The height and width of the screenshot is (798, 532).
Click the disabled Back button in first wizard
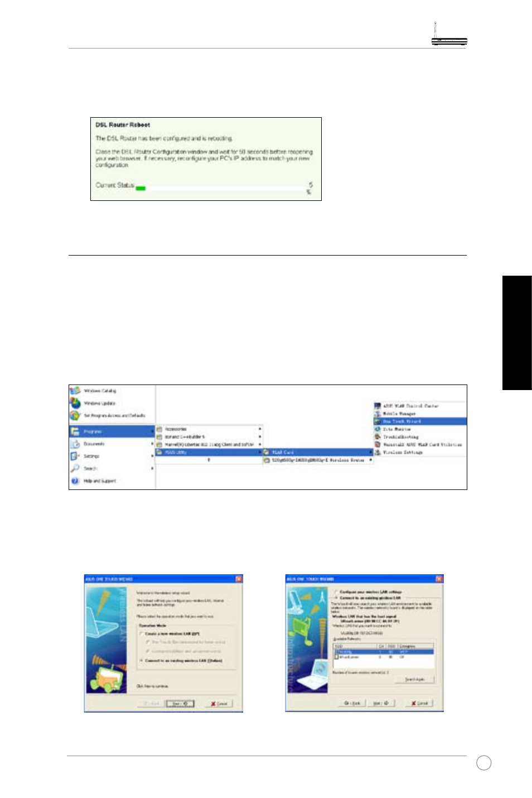coord(151,704)
